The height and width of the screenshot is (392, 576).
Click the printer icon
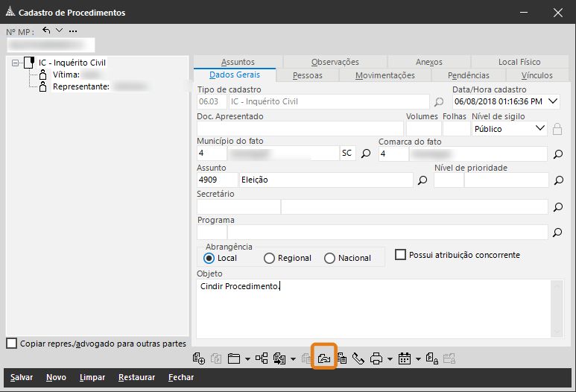376,358
